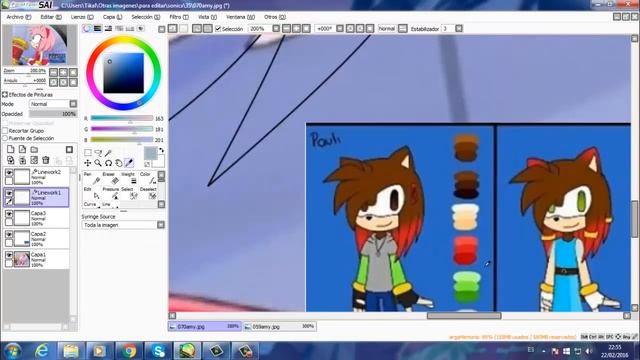Click the foreground color swatch
640x360 pixels.
click(x=150, y=153)
